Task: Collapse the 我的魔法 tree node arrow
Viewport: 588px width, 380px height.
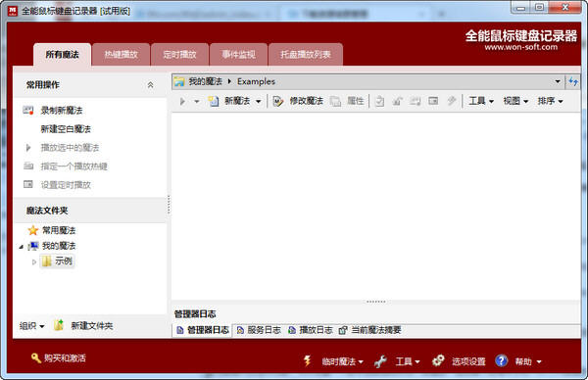Action: (22, 247)
